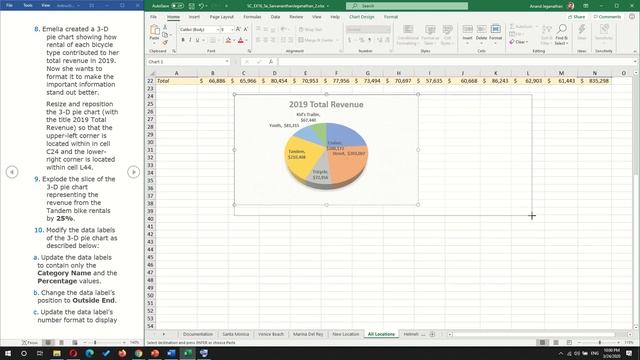Click the Format Painter brush icon
The height and width of the screenshot is (360, 640).
(165, 42)
